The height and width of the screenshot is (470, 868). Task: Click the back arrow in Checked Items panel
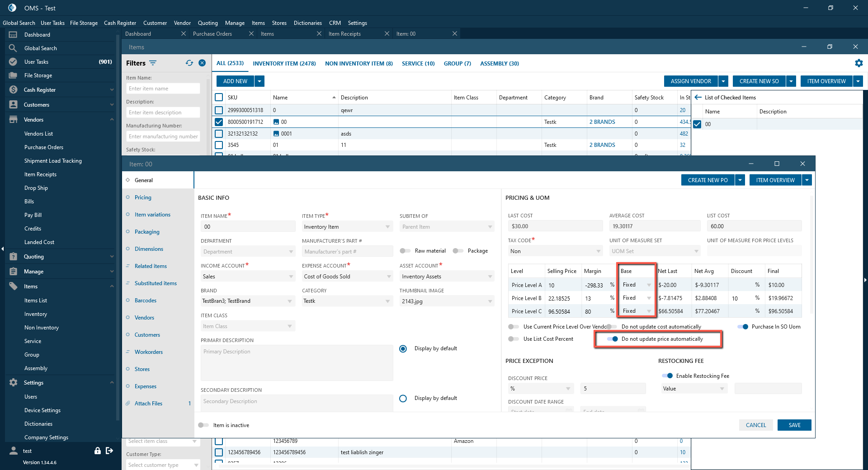[698, 97]
